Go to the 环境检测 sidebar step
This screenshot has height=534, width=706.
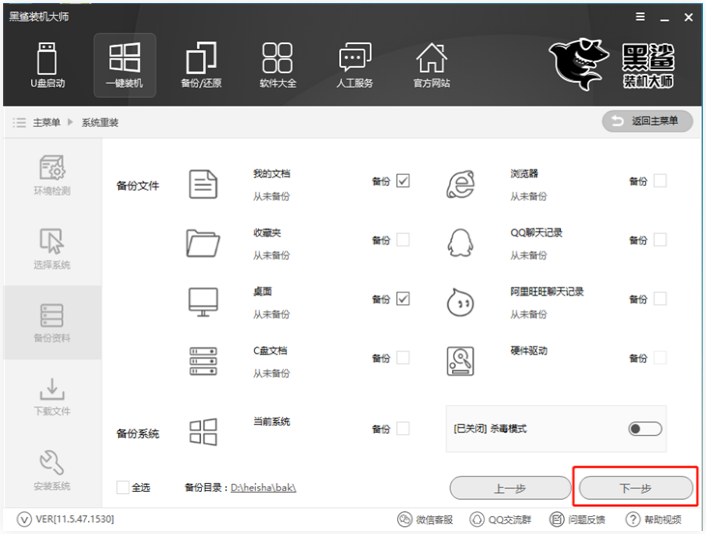pyautogui.click(x=52, y=176)
